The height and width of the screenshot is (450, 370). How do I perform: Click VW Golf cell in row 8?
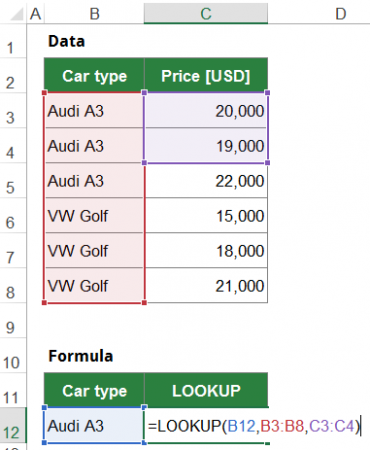(94, 286)
